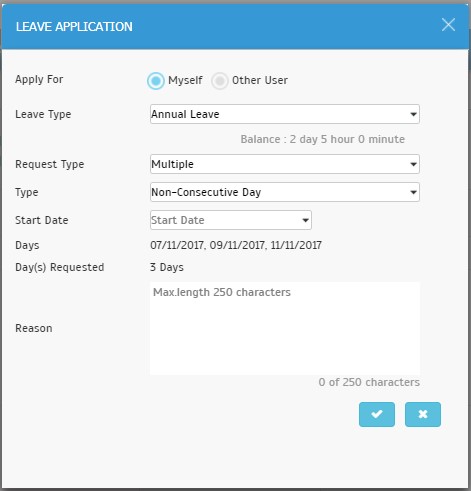Open the Leave Type dropdown showing Annual Leave
The width and height of the screenshot is (471, 491).
click(285, 114)
